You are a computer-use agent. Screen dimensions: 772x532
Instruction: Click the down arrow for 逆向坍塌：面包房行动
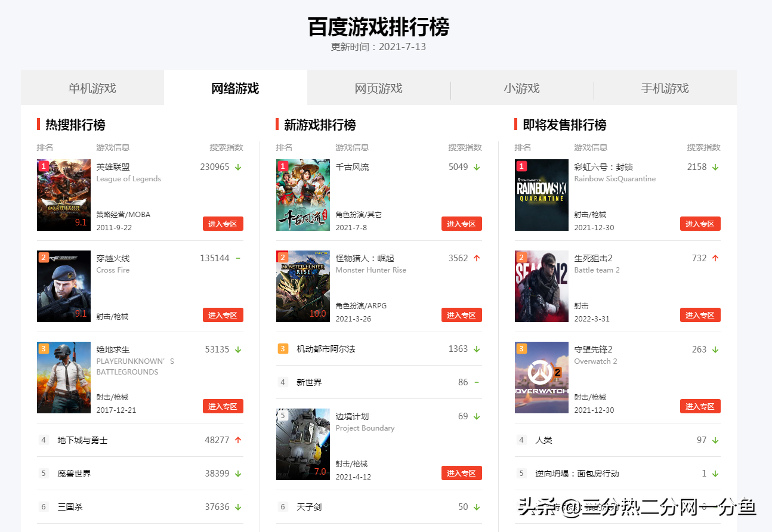715,474
